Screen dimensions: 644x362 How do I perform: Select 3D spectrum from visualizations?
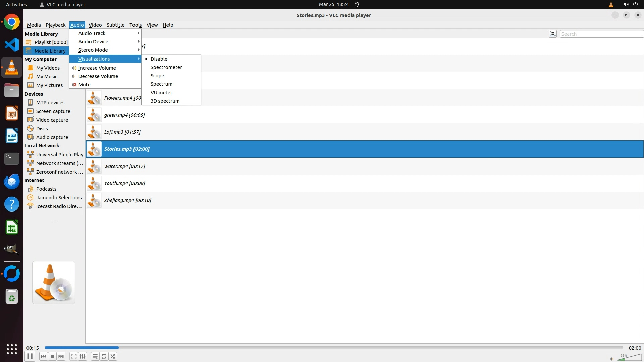[x=165, y=101]
